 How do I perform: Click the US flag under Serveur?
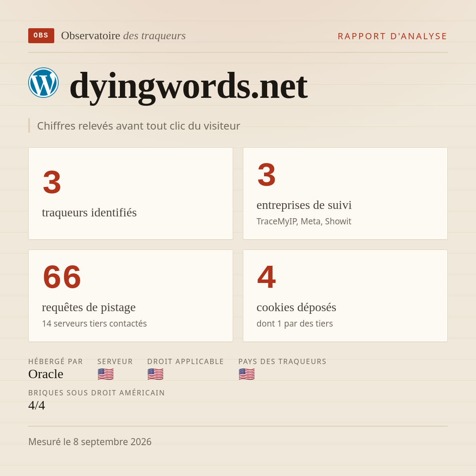pos(106,374)
